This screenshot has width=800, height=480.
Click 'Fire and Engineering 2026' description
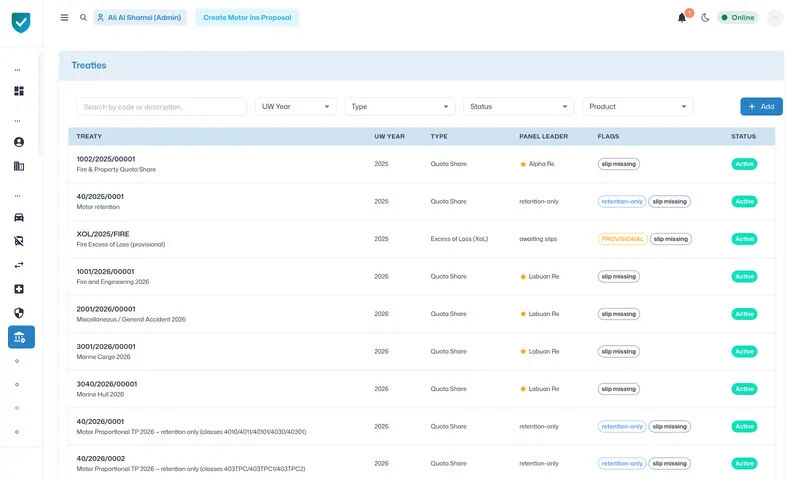113,282
